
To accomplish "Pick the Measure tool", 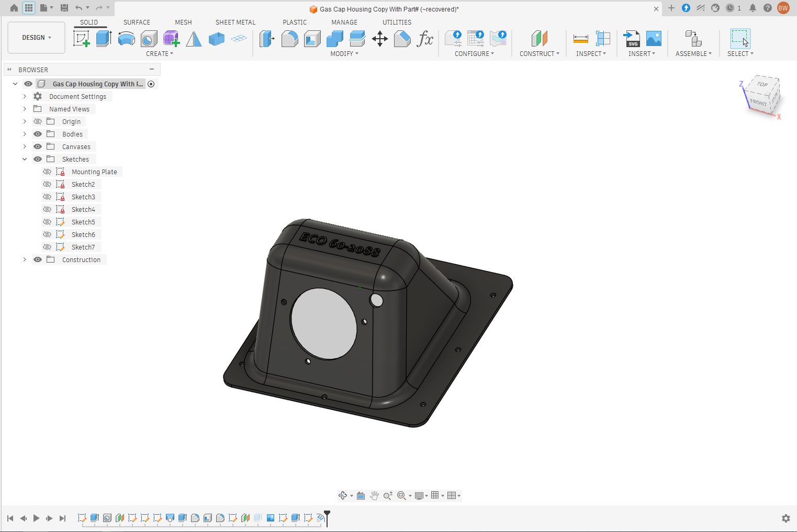I will (580, 39).
